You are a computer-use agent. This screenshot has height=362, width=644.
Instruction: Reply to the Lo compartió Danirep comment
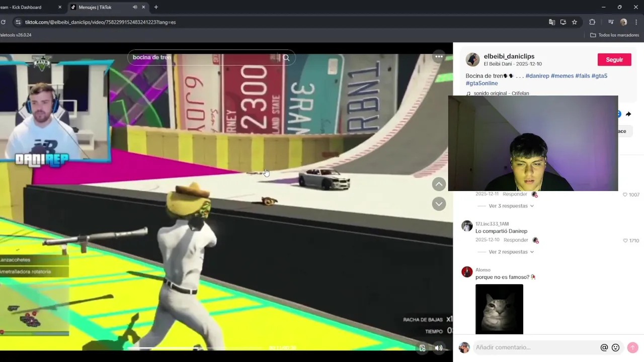click(516, 240)
